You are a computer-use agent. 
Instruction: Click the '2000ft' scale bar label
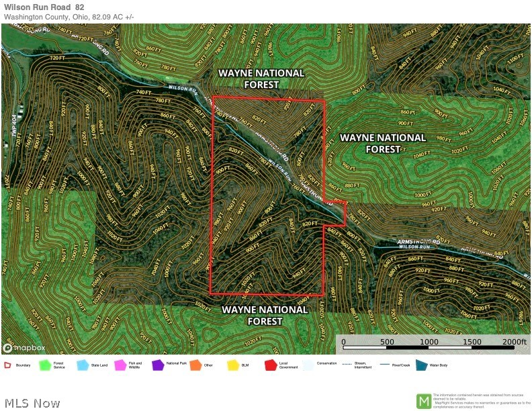pos(515,341)
